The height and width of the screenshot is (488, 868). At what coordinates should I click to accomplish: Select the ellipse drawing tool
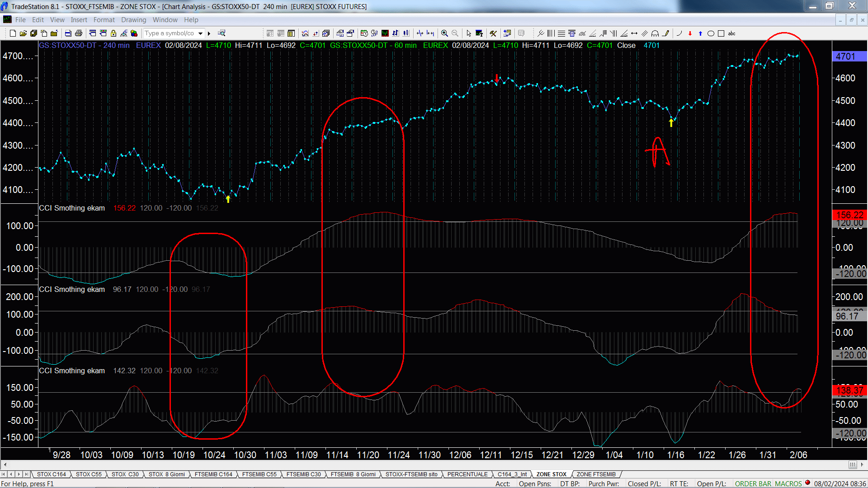[711, 33]
